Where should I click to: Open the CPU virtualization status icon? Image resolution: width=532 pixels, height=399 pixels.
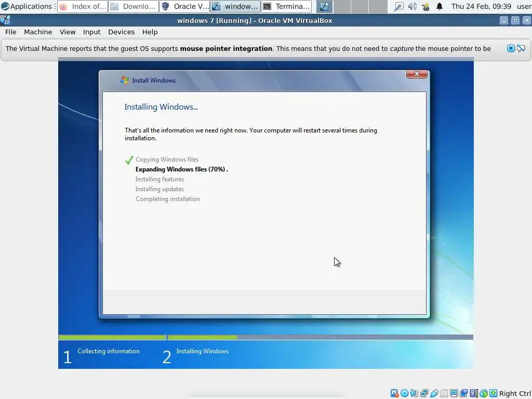click(474, 393)
